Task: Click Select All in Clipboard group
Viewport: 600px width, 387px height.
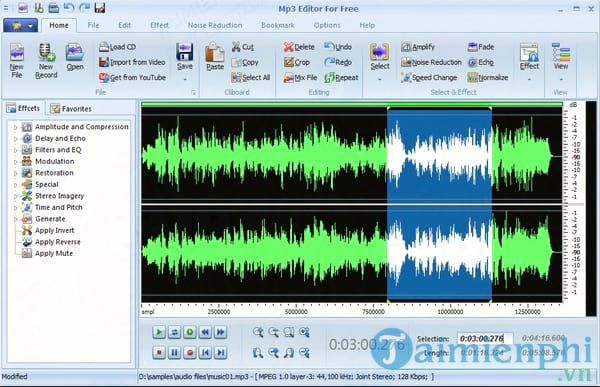Action: pos(251,77)
